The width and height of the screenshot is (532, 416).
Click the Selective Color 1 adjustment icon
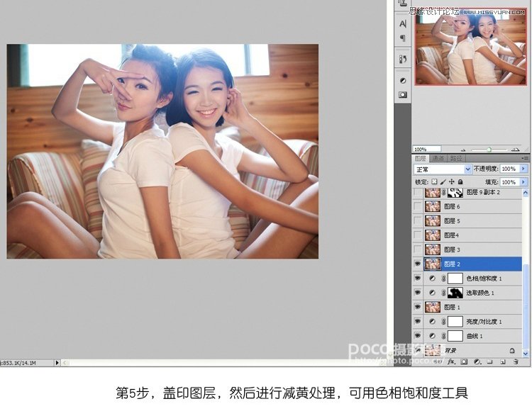(x=432, y=293)
